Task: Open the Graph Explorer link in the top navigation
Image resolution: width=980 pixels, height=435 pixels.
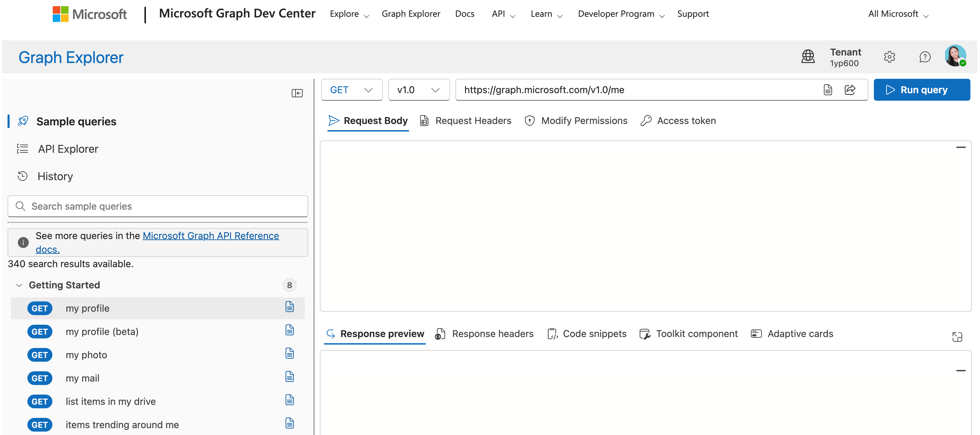Action: pyautogui.click(x=411, y=14)
